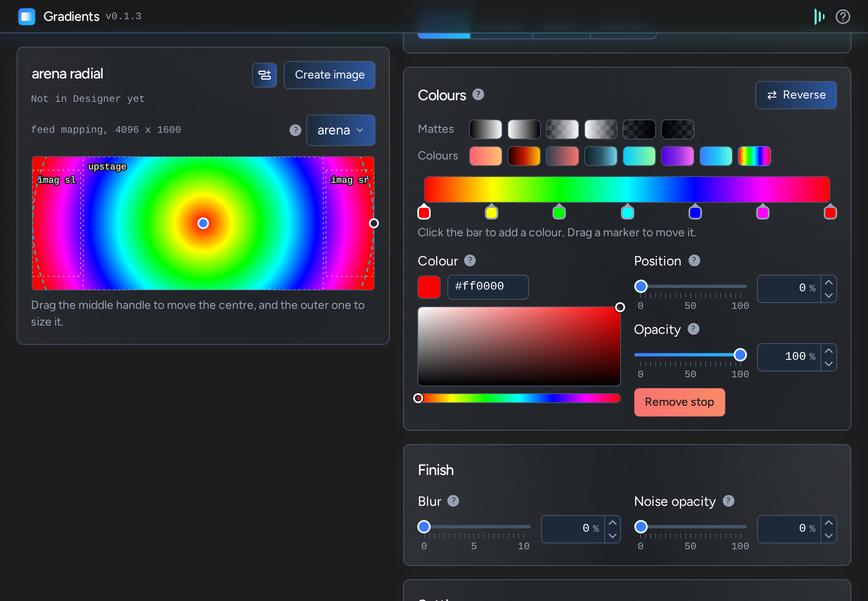Increase Blur with the up arrow

point(613,523)
